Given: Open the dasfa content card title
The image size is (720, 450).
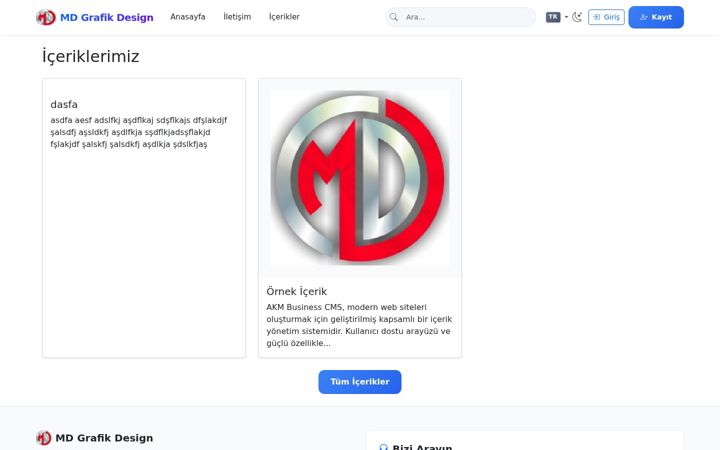Looking at the screenshot, I should pos(64,104).
